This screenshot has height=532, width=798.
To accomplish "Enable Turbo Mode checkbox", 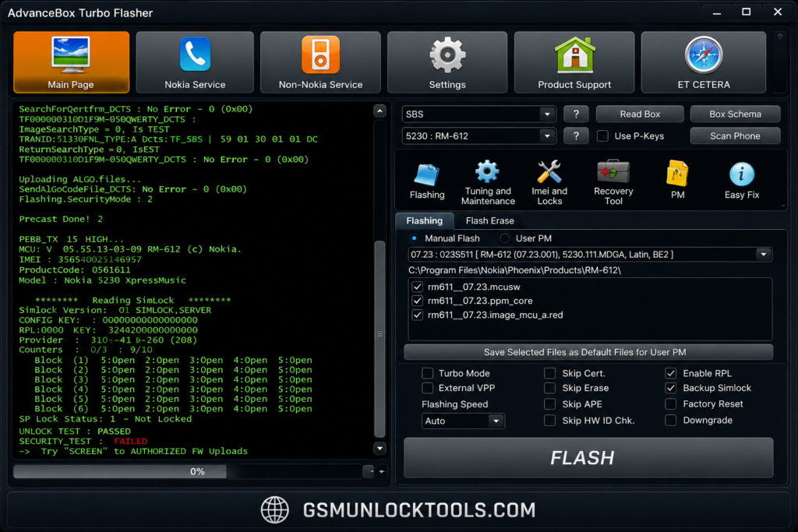I will [428, 373].
